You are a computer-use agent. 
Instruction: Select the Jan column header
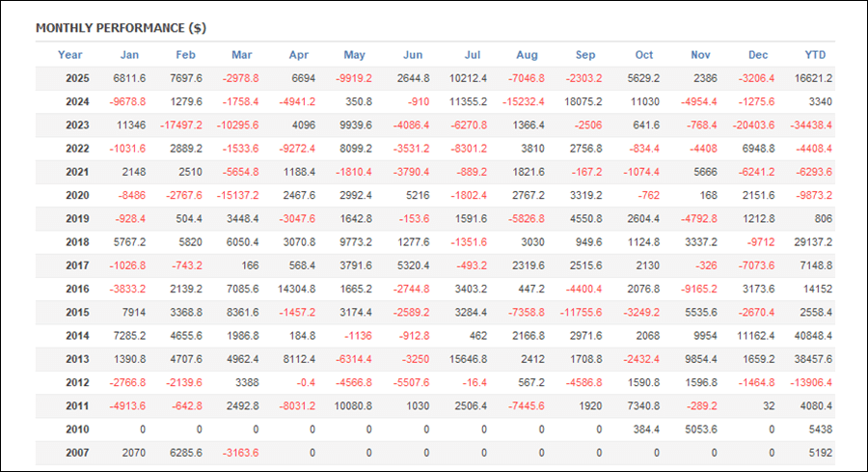pyautogui.click(x=130, y=55)
